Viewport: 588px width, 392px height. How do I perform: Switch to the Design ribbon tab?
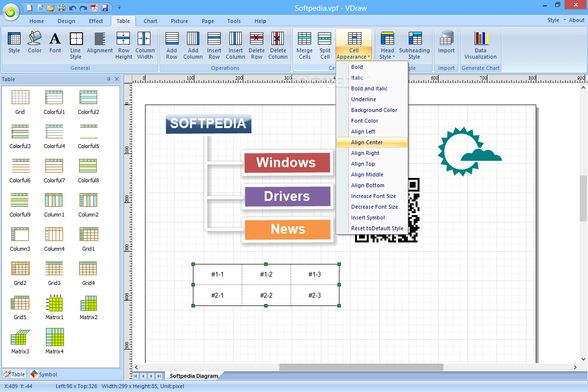coord(66,21)
